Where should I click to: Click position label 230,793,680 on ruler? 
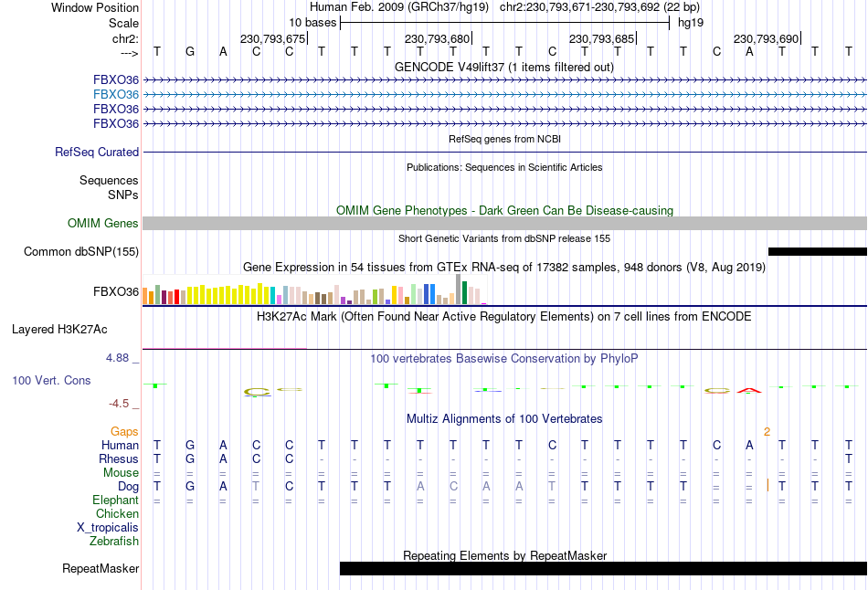point(437,38)
